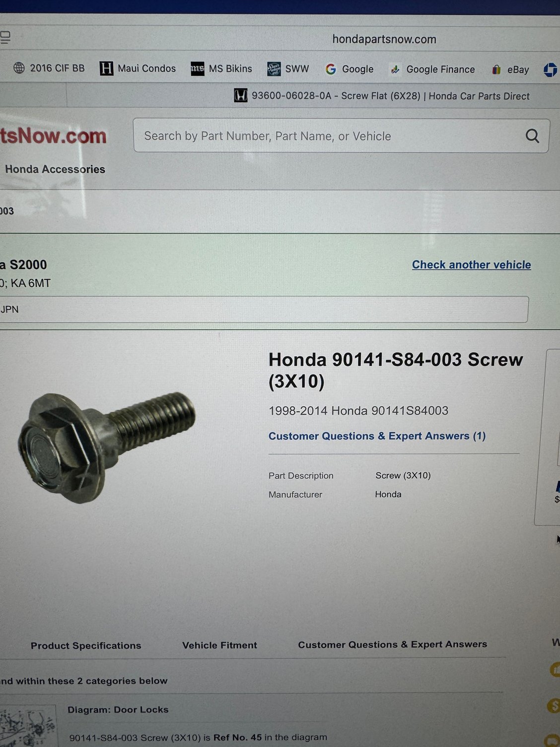Switch to the Vehicle Fitment tab
This screenshot has height=747, width=560.
pos(219,645)
